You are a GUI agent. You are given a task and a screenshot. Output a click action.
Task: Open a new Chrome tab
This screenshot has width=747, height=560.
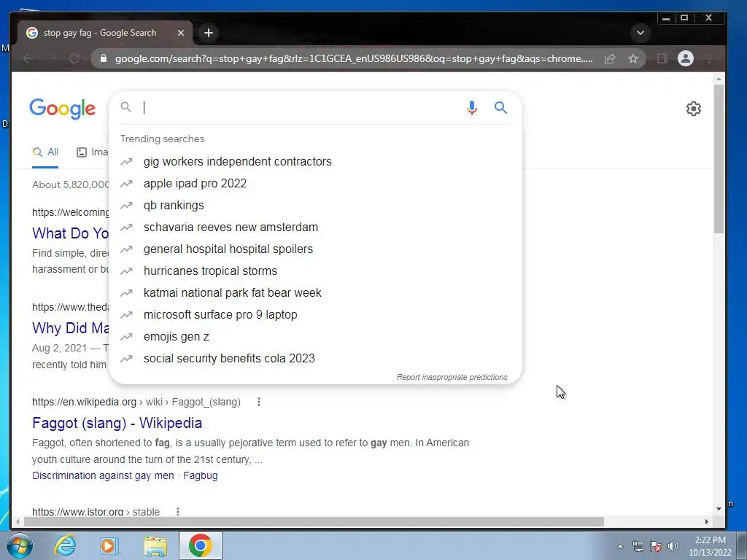pos(209,33)
